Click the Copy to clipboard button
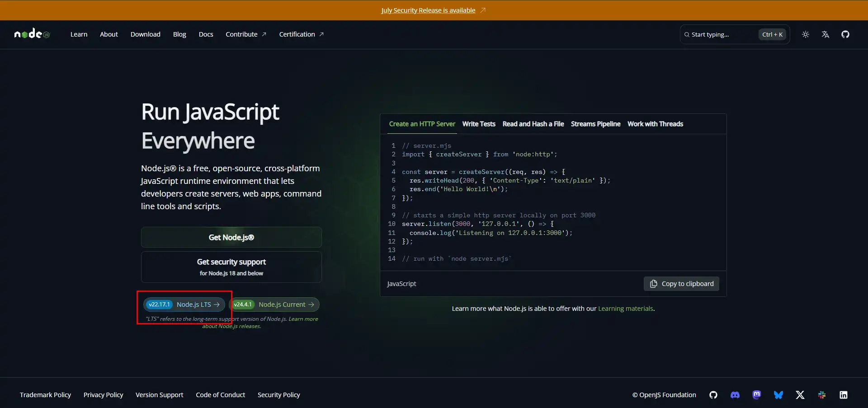 click(x=681, y=284)
